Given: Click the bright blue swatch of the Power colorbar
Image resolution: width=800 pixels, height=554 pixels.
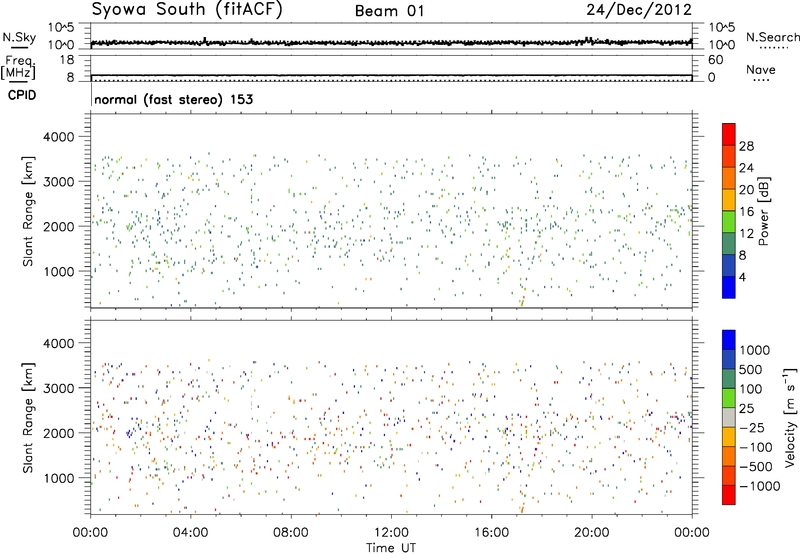Looking at the screenshot, I should [x=729, y=287].
